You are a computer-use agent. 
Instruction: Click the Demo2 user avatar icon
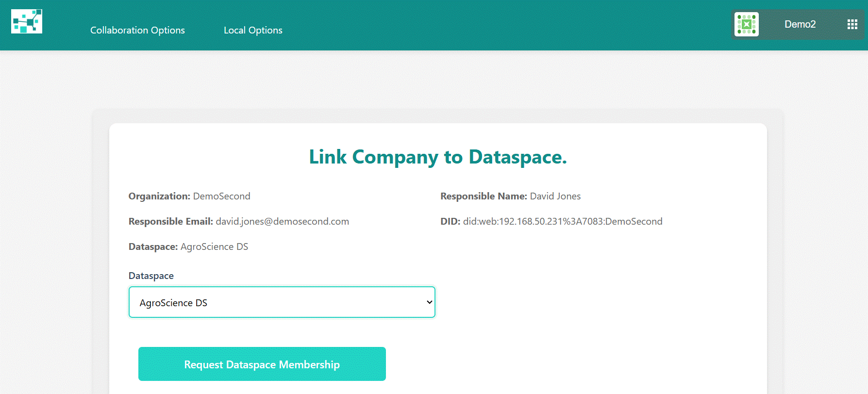click(x=746, y=24)
